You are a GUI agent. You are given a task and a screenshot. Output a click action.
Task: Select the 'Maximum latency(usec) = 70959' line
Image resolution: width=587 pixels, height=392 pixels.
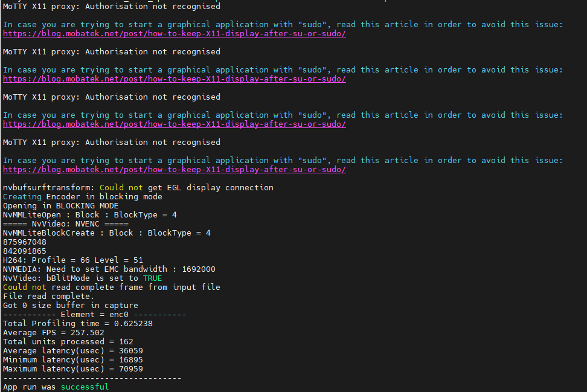tap(73, 369)
